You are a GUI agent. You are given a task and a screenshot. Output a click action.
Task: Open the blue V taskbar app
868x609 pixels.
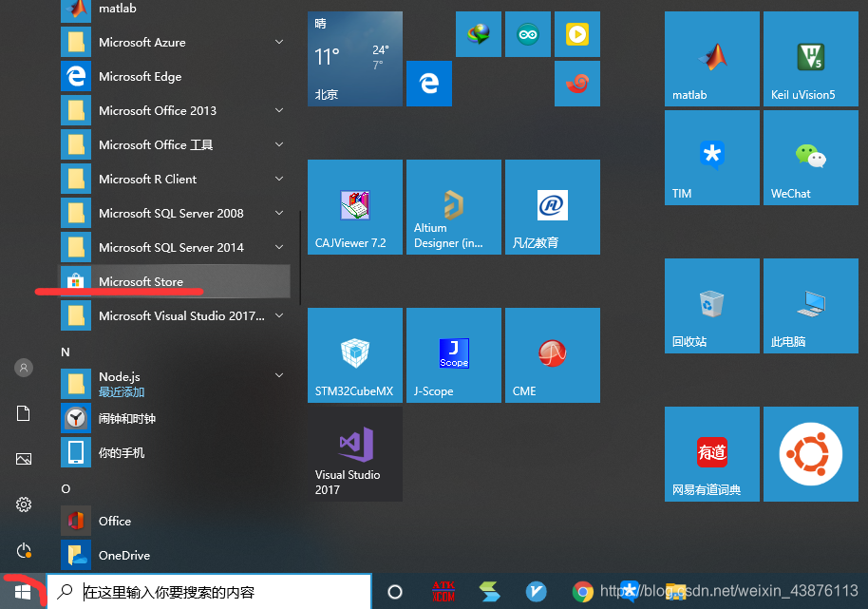pyautogui.click(x=536, y=592)
